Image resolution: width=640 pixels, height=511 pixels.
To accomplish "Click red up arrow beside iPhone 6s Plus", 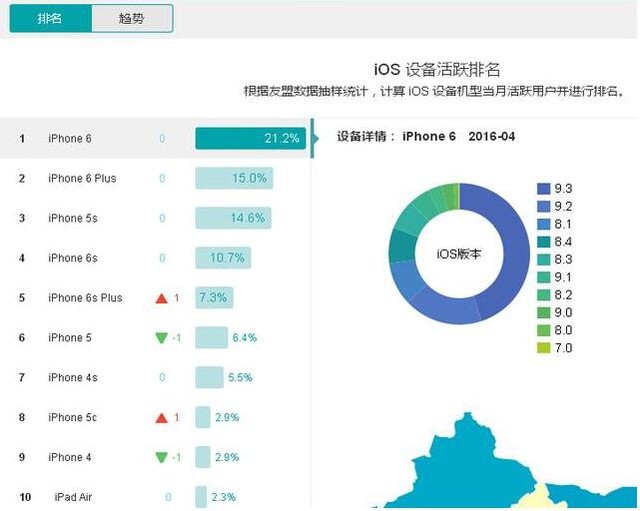I will coord(161,298).
